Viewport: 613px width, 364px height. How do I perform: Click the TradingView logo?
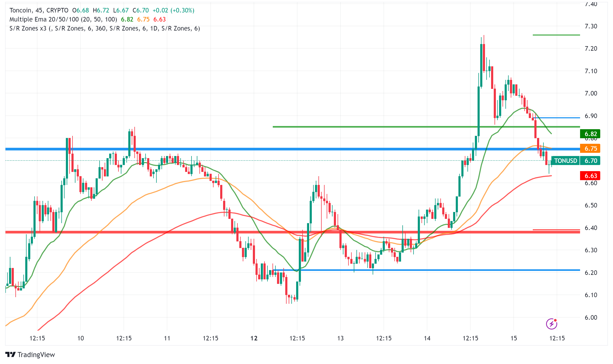[x=11, y=354]
